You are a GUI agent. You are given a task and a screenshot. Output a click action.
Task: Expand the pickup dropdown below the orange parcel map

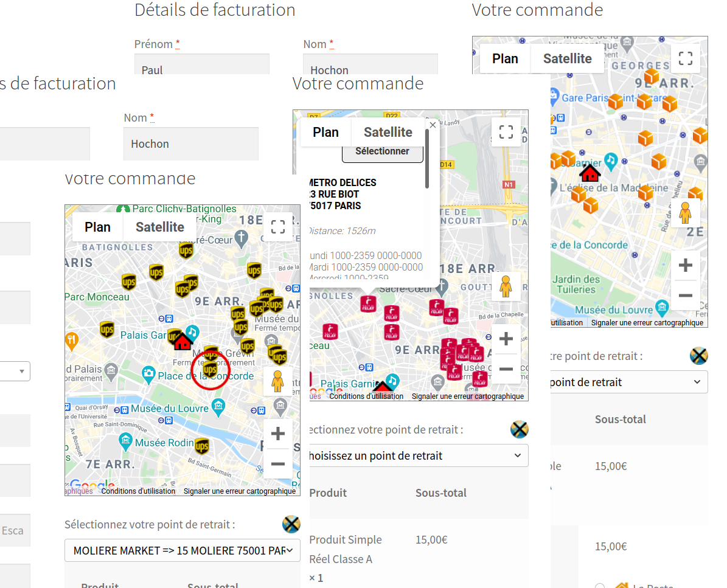629,382
